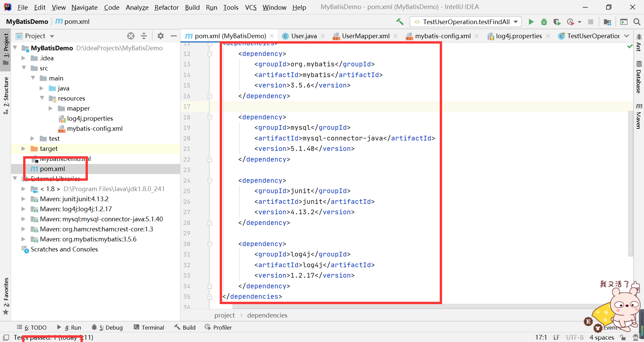Open the Navigate menu
Screen dimensions: 644x342
85,7
